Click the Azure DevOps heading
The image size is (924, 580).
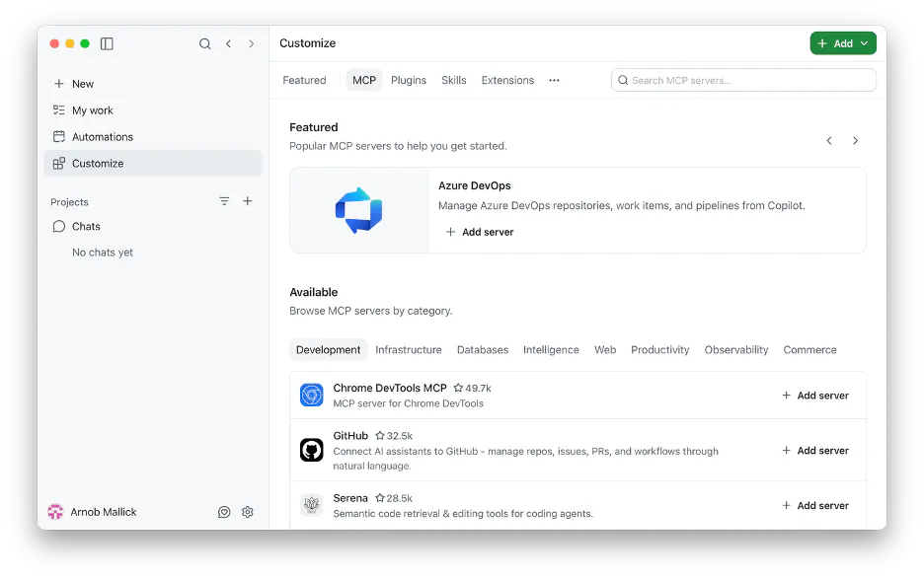[475, 185]
